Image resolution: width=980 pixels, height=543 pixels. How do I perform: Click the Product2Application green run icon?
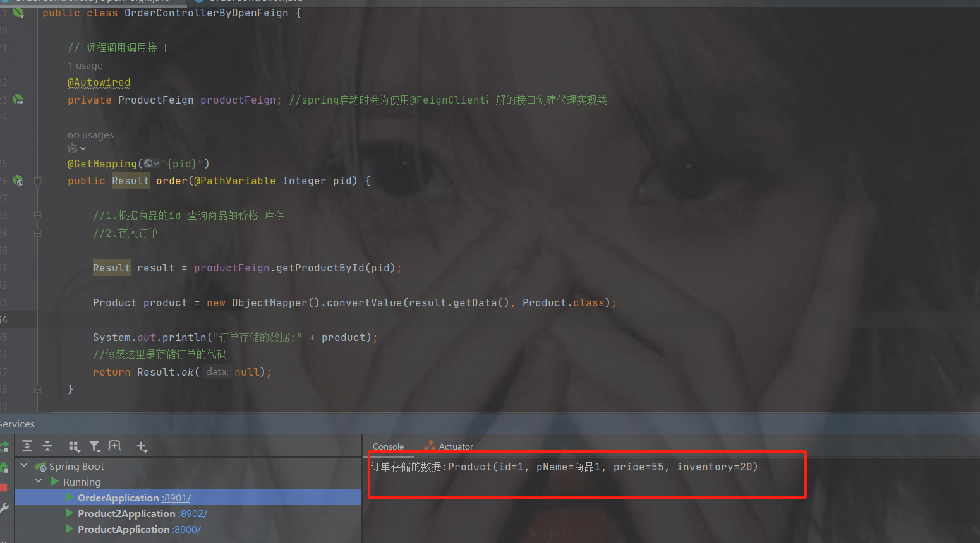pos(69,513)
